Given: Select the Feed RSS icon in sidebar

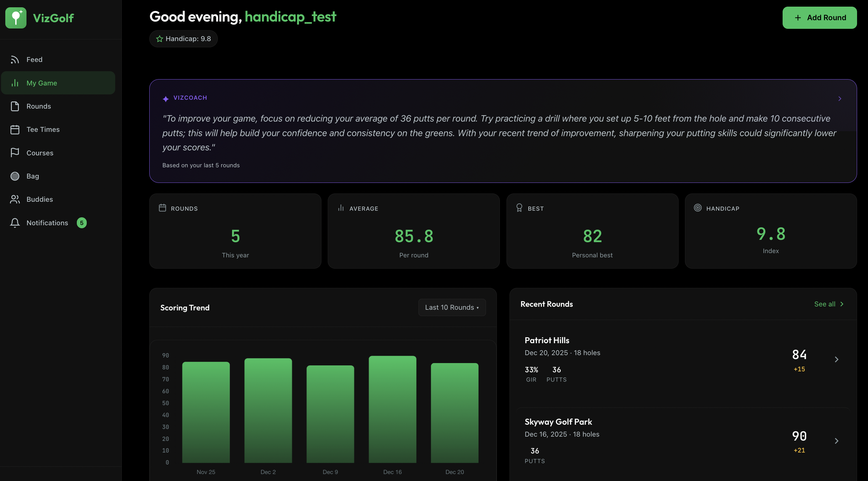Looking at the screenshot, I should point(15,59).
